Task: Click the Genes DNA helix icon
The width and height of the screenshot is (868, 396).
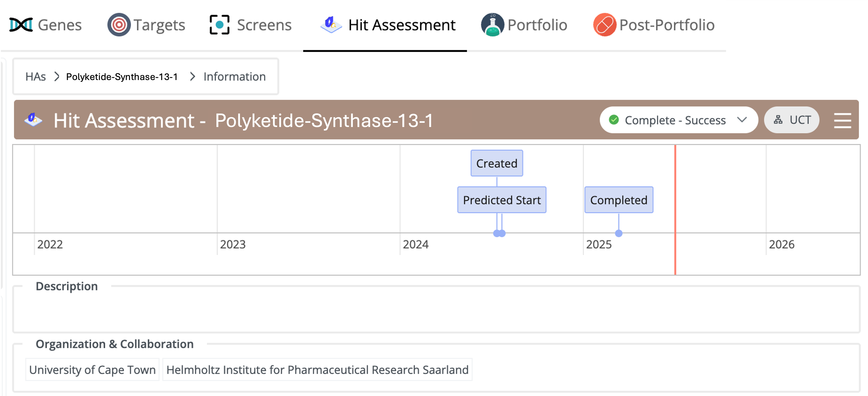Action: pos(21,25)
